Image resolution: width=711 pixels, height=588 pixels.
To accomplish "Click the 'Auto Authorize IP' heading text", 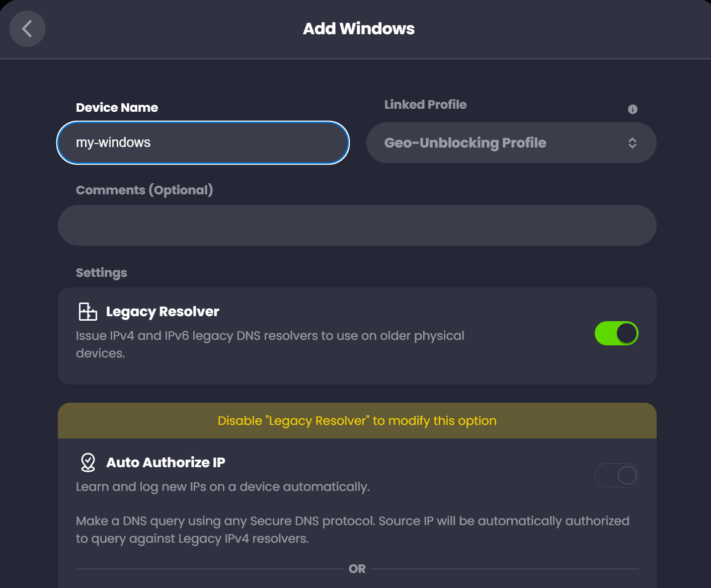I will point(166,462).
